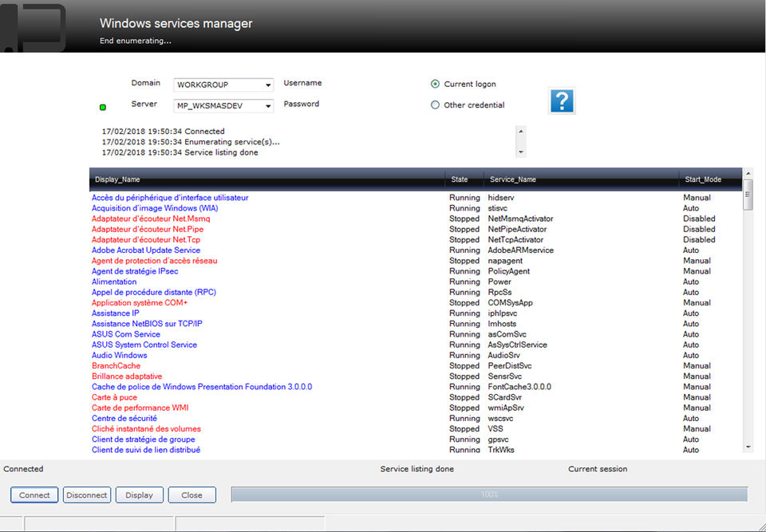Select Assistance NetBIOS sur TCP/IP service
766x532 pixels.
coord(147,324)
